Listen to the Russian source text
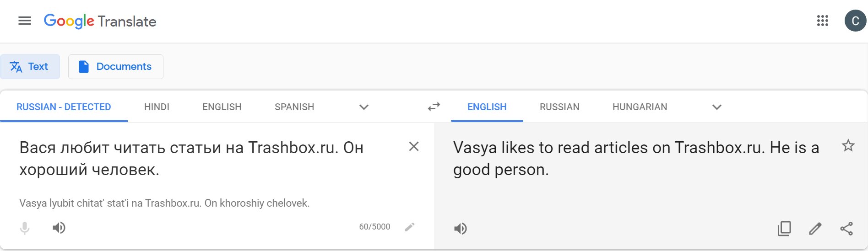 (59, 228)
